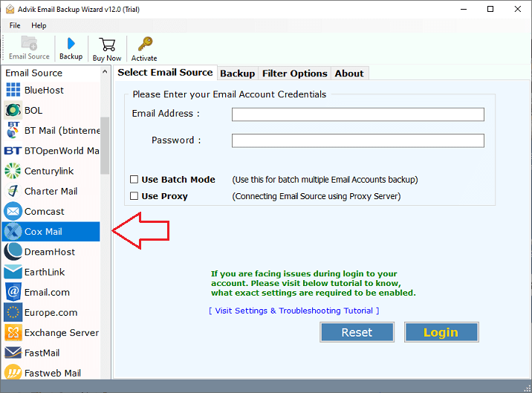The height and width of the screenshot is (393, 532).
Task: Open Visit Settings & Troubleshooting Tutorial link
Action: pos(293,311)
